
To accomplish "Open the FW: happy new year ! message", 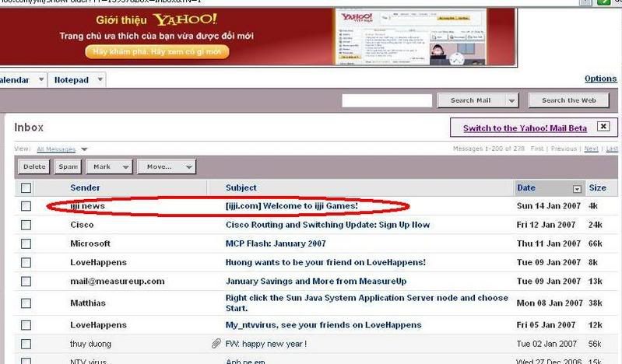I will 266,344.
